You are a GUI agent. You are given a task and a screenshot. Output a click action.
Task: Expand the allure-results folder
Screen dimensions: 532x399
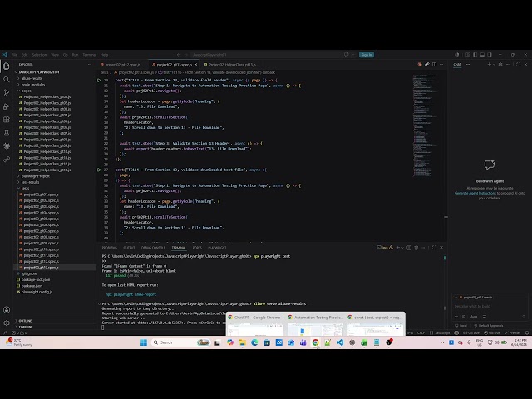[x=32, y=78]
